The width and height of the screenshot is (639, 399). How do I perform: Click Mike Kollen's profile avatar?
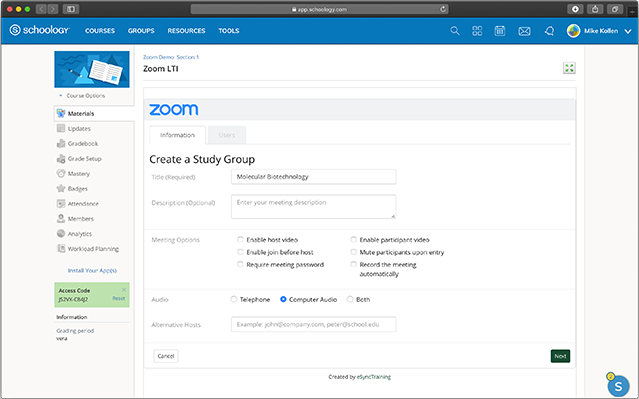[573, 31]
